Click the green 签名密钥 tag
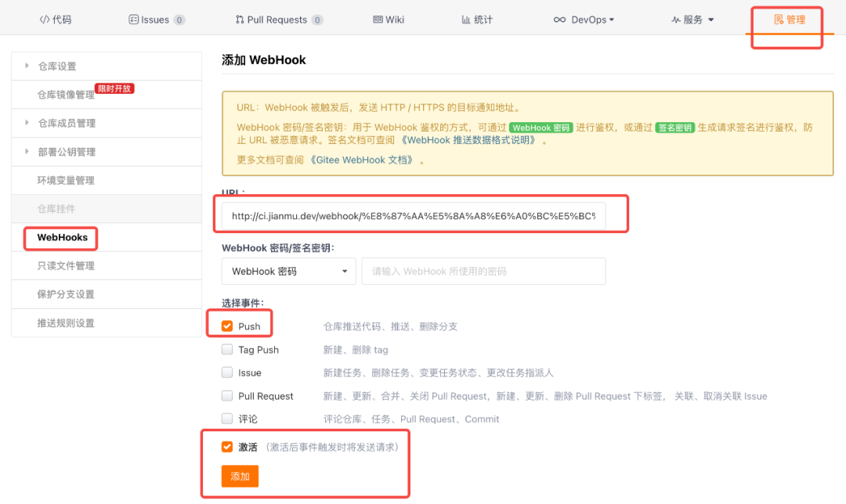Screen dimensions: 846x504 pyautogui.click(x=675, y=128)
